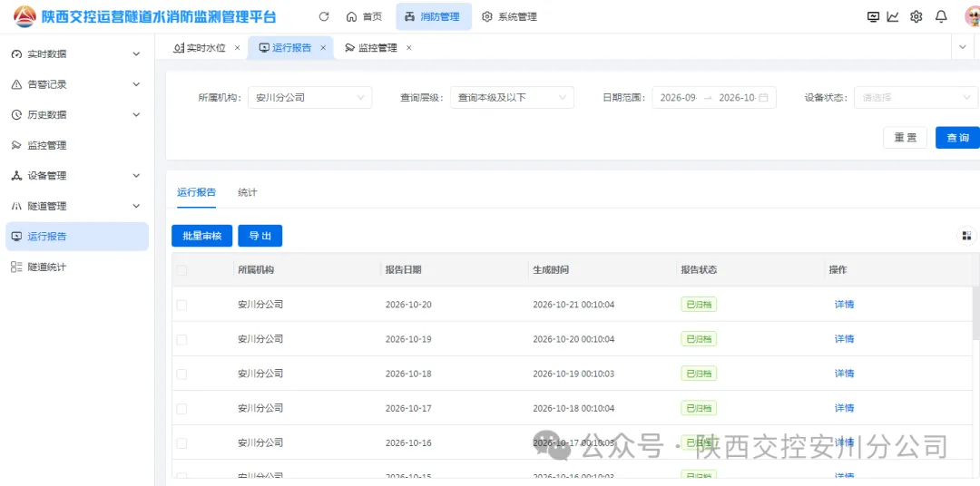
Task: Switch to the 统计 tab
Action: click(x=248, y=192)
